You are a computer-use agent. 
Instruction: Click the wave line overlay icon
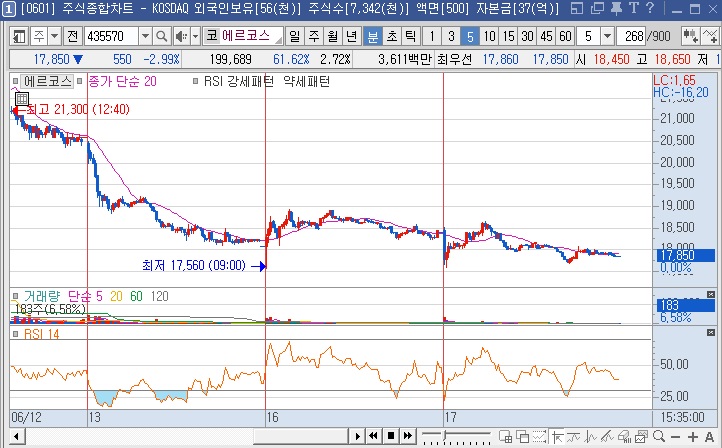coord(574,436)
